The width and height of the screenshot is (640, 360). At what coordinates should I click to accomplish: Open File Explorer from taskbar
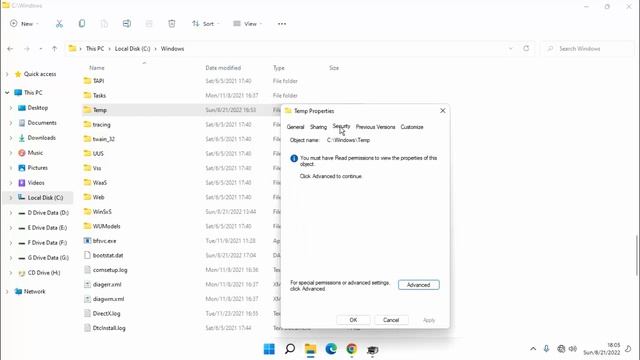(311, 349)
